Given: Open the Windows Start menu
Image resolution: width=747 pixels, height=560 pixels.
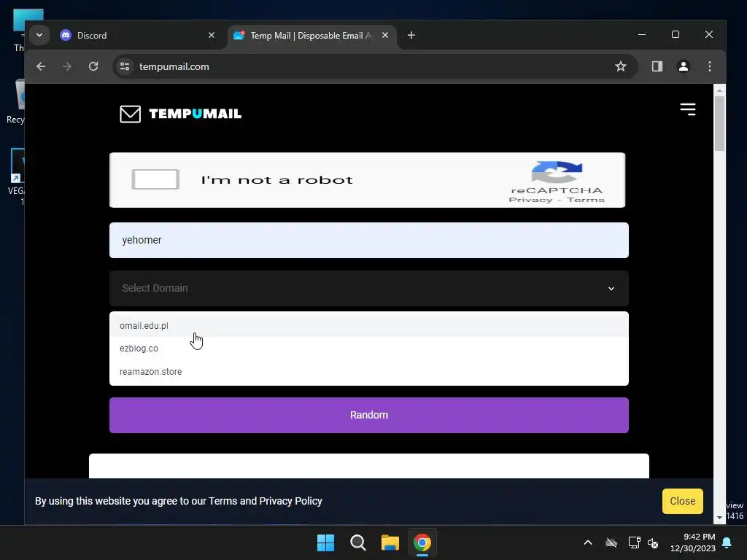Looking at the screenshot, I should (326, 542).
